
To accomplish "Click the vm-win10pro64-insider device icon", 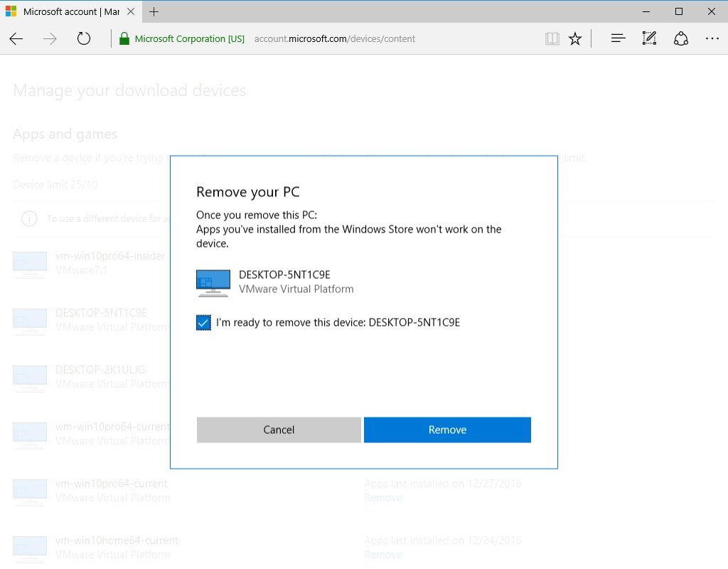I will tap(29, 263).
